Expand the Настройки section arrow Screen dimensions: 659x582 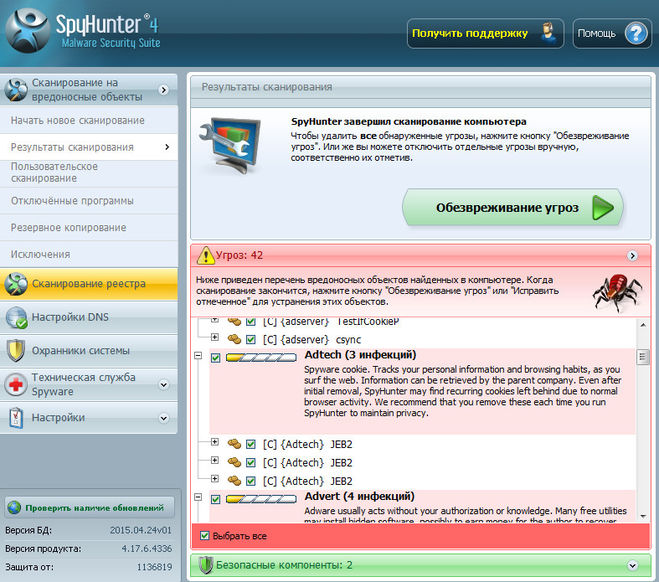coord(164,418)
